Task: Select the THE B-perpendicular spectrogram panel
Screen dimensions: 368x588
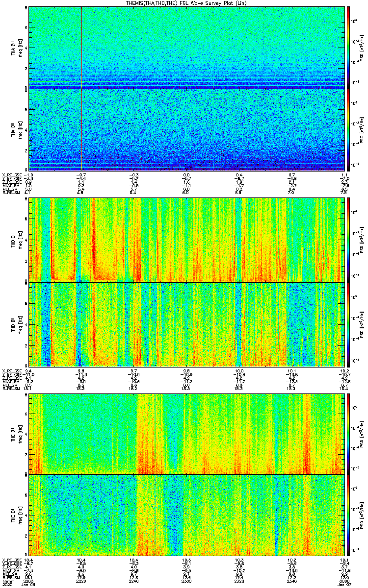Action: 186,433
